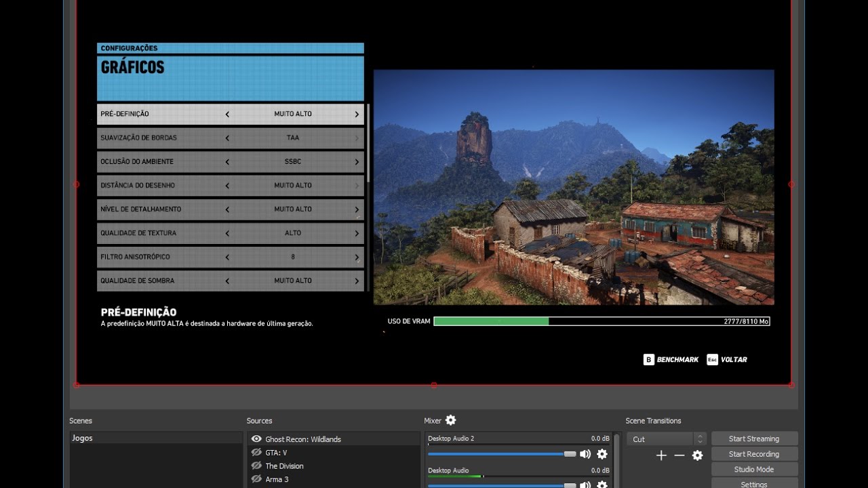The width and height of the screenshot is (868, 488).
Task: Click right arrow on Nível de Detalhamento
Action: coord(357,209)
